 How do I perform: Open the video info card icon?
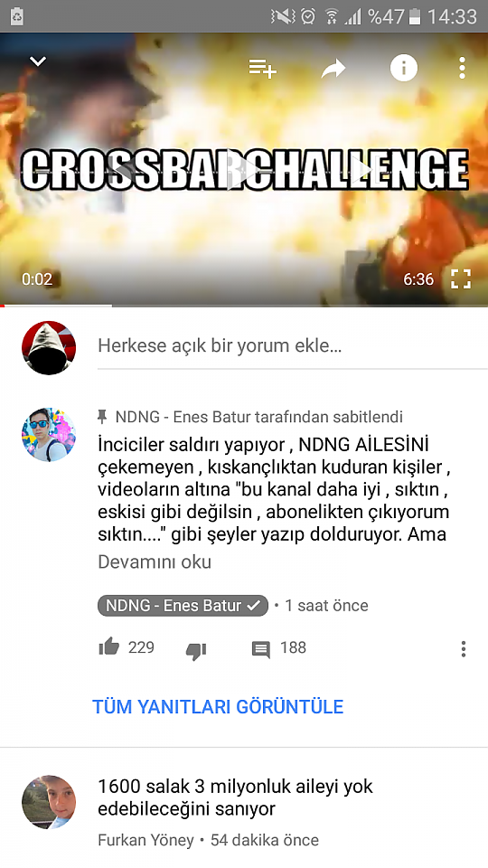(x=404, y=68)
